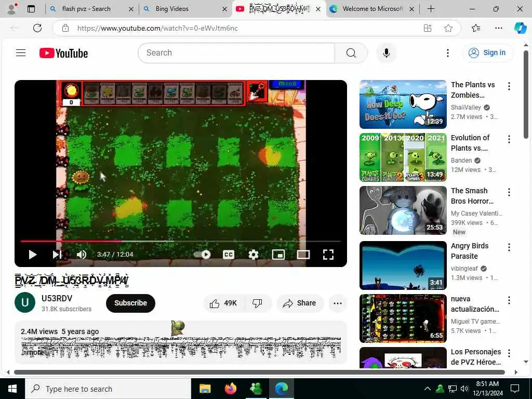Open 'nueva actualización' video thumbnail

coord(403,318)
